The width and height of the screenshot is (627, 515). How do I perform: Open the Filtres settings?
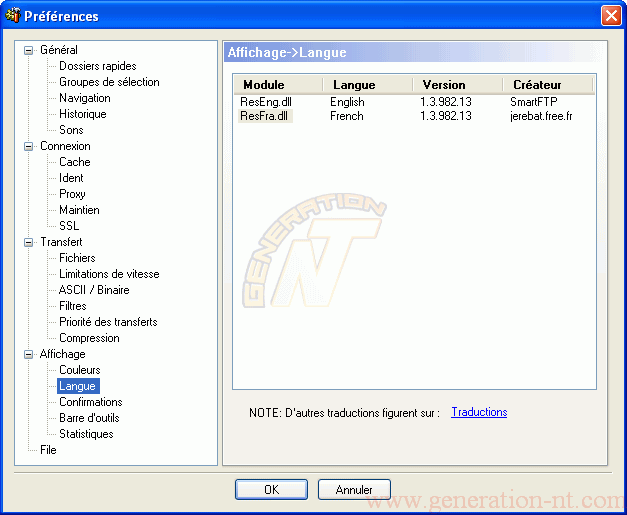[x=73, y=306]
